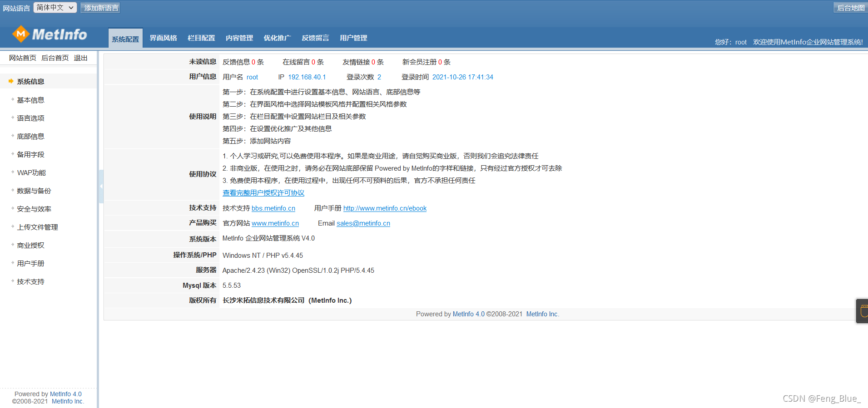Click MetInfo Inc. link in sidebar footer
The image size is (868, 408).
[68, 401]
